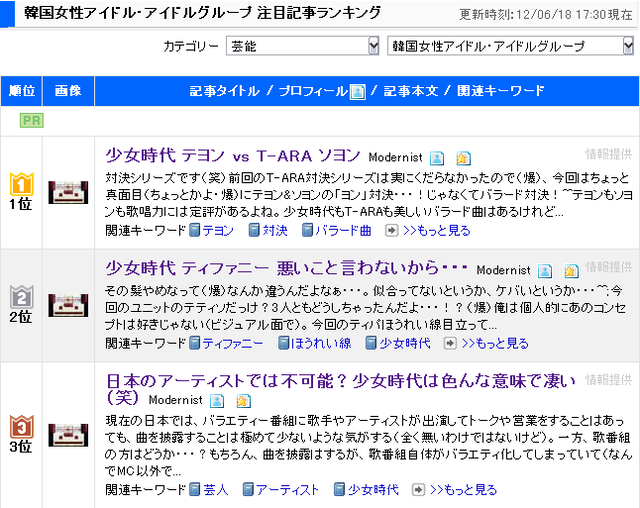The height and width of the screenshot is (508, 640).
Task: Click the book icon before 少女時代 in 3位 row
Action: click(x=339, y=489)
